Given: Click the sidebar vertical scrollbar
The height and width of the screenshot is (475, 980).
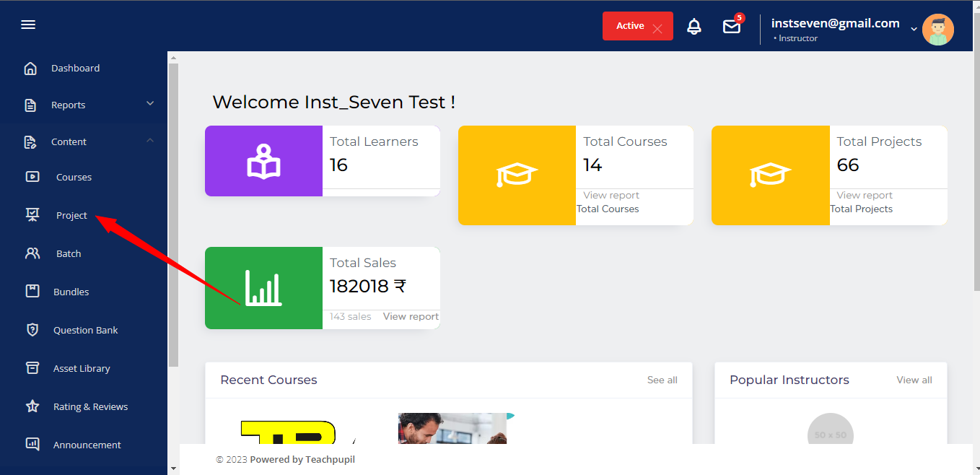Looking at the screenshot, I should pyautogui.click(x=173, y=217).
